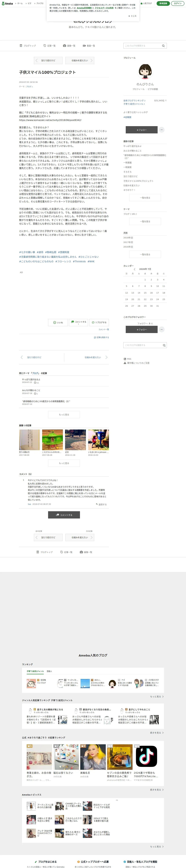
Task: Open the more-options dots beside the profile follow button
Action: (162, 130)
